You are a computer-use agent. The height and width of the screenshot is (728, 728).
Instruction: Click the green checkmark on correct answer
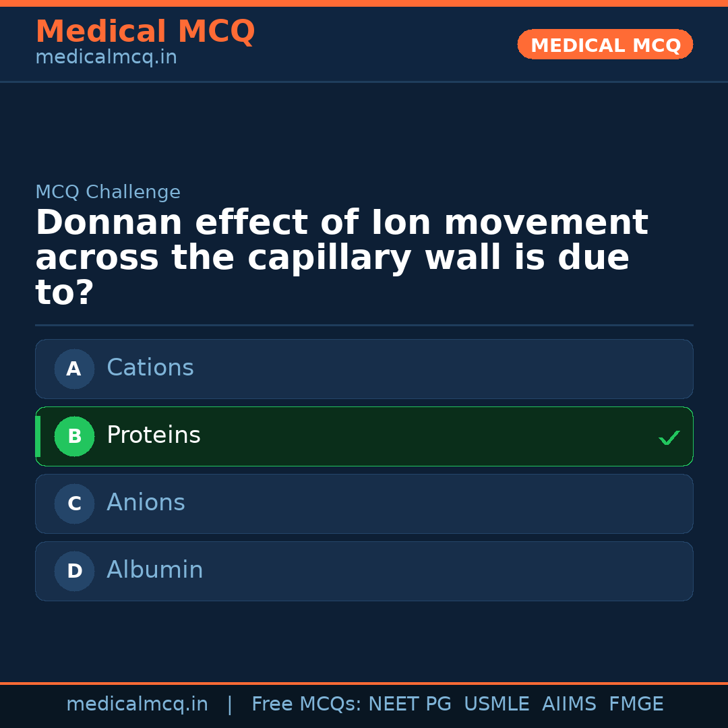(669, 437)
